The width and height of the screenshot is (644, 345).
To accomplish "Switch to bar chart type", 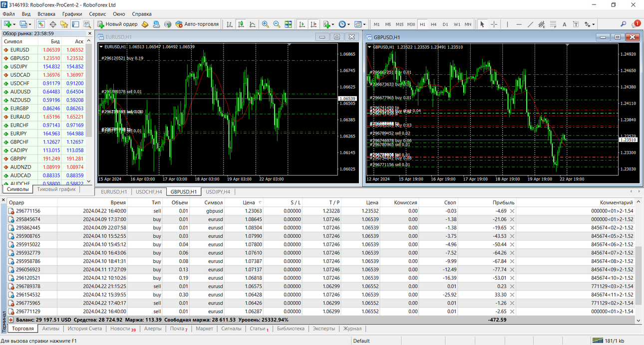I will [230, 24].
